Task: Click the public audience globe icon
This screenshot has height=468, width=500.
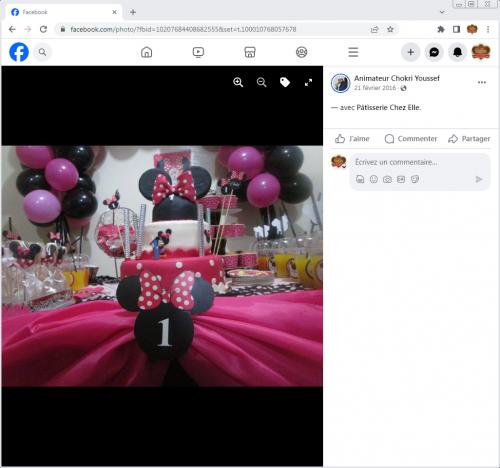Action: (x=403, y=88)
